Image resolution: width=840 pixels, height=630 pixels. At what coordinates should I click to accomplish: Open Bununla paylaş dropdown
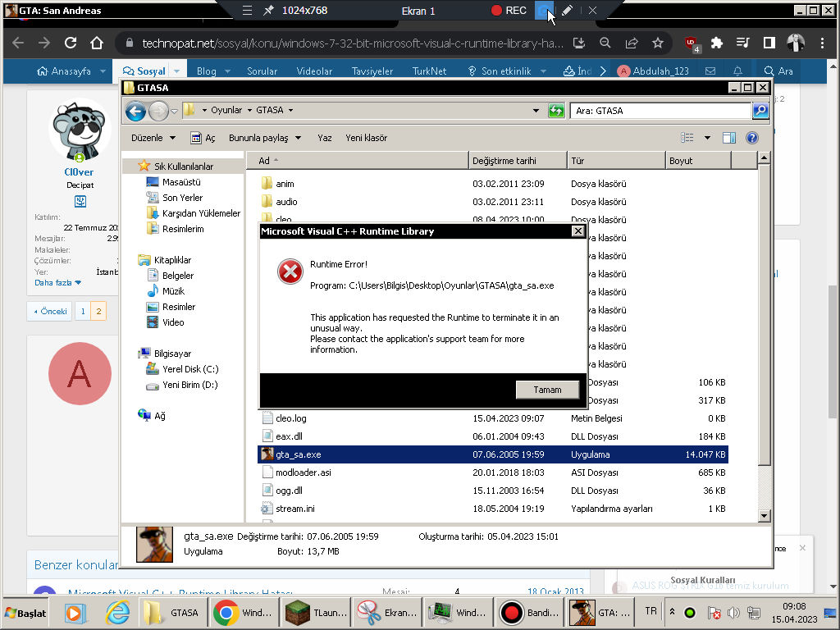coord(265,138)
